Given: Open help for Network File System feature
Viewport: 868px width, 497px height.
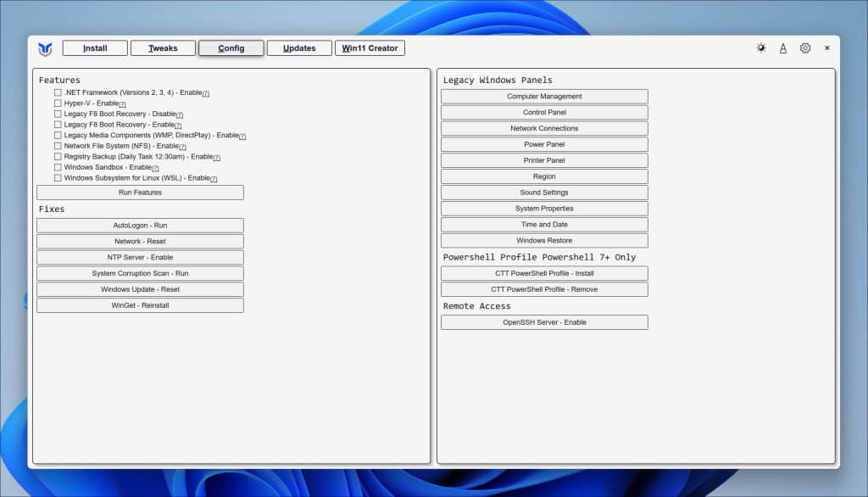Looking at the screenshot, I should click(x=183, y=147).
